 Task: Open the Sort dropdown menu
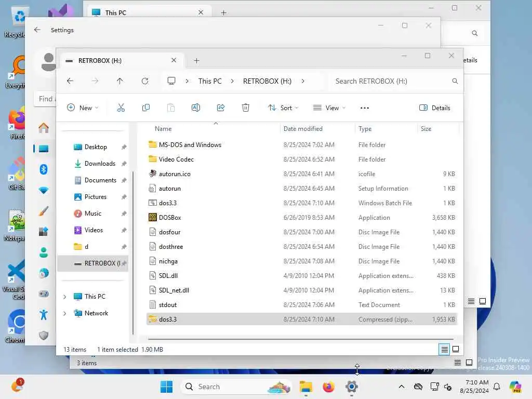click(x=283, y=108)
